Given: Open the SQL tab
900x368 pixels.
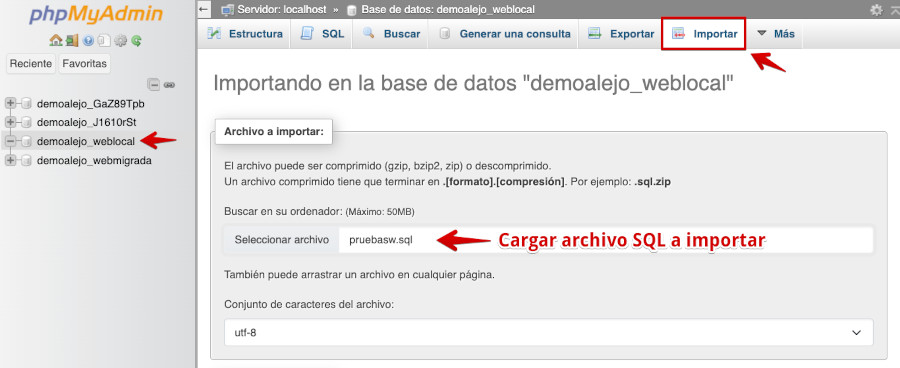Looking at the screenshot, I should tap(322, 34).
